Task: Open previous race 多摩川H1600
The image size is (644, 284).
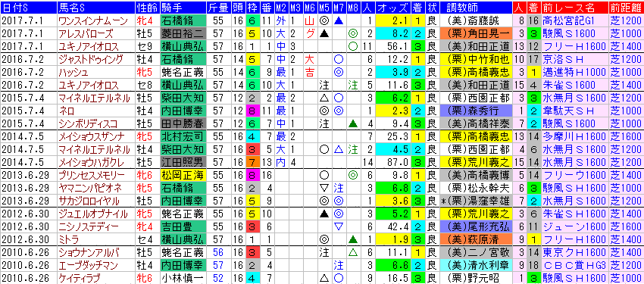Action: pyautogui.click(x=574, y=136)
